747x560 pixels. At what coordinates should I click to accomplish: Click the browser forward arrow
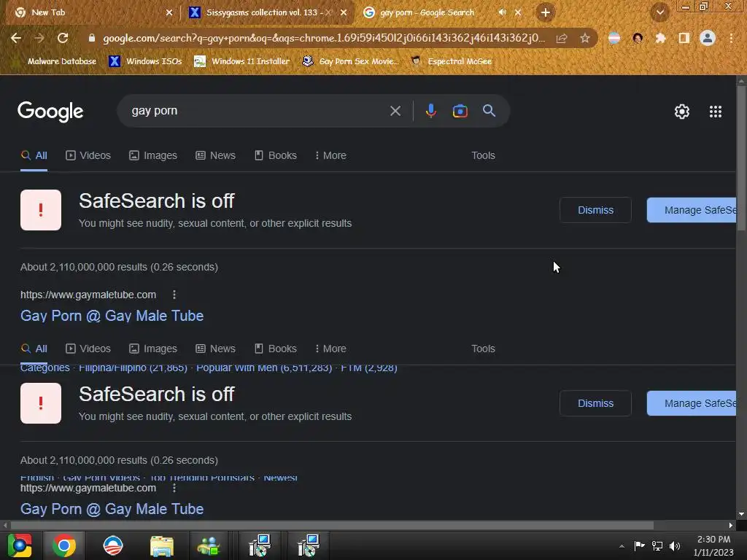tap(39, 38)
